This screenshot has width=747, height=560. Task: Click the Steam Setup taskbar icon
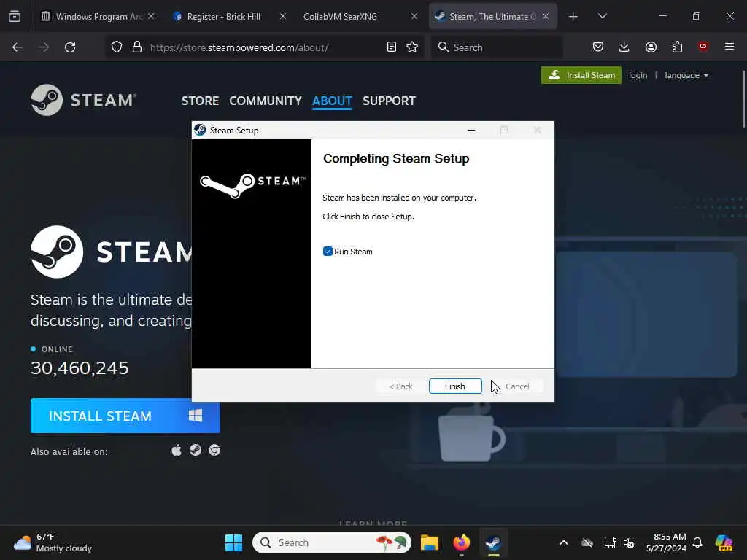[x=493, y=542]
